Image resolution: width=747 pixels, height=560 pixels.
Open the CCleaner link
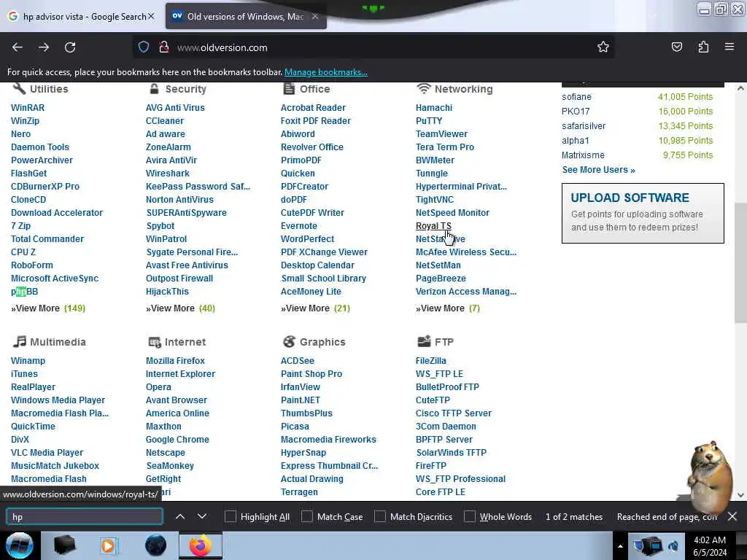[x=165, y=121]
